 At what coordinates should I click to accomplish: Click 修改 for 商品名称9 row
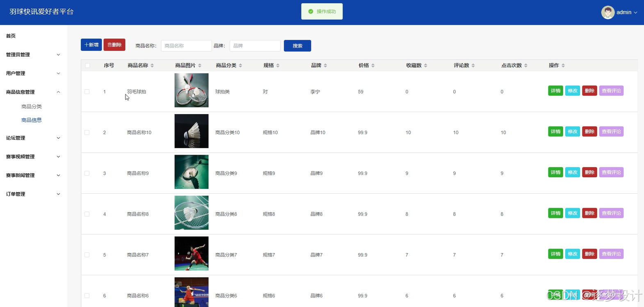point(573,172)
